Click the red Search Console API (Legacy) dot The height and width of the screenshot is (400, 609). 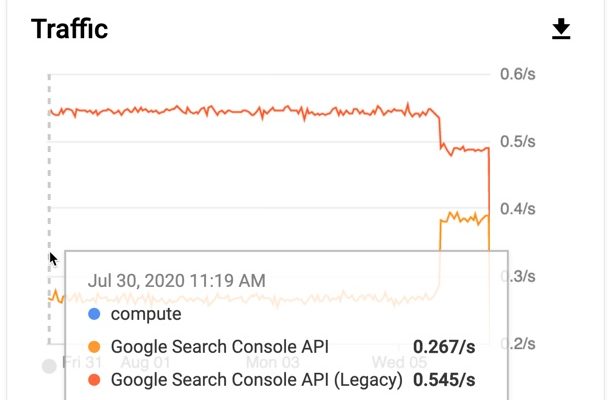94,380
